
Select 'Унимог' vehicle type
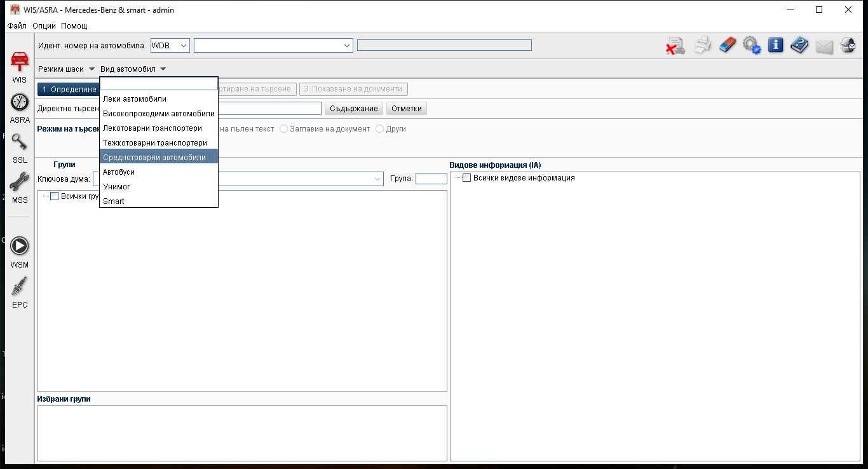[159, 187]
